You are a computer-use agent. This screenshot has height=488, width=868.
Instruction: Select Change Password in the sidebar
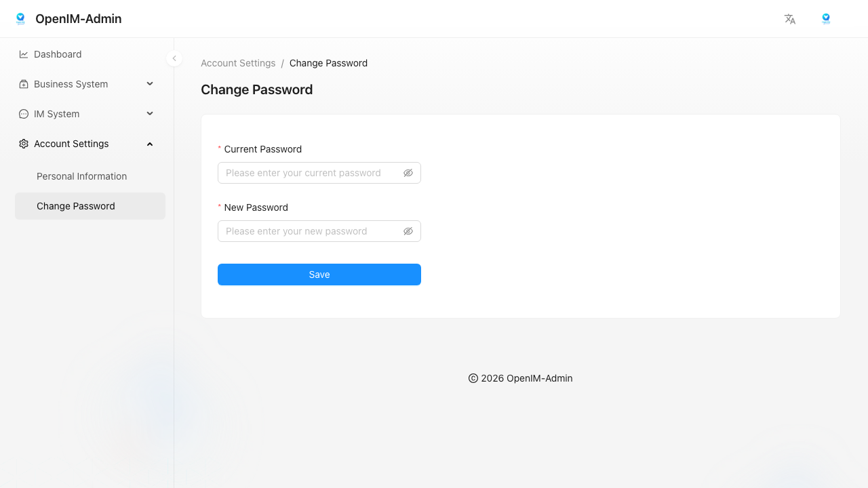(76, 206)
